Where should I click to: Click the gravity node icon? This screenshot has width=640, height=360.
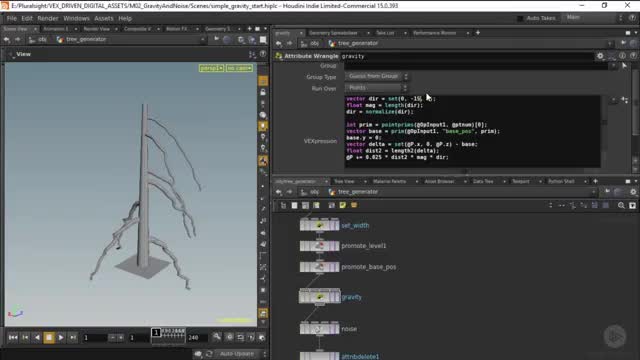(x=320, y=297)
